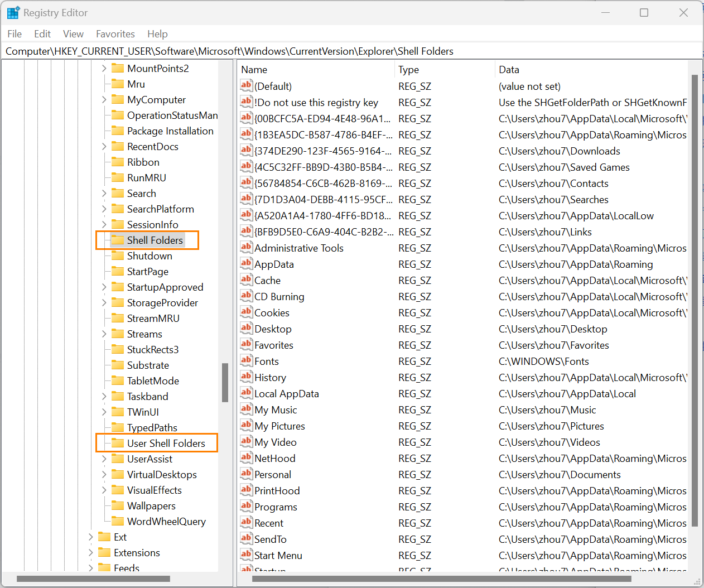Click the string icon beside My Pictures
The image size is (704, 588).
click(x=247, y=425)
